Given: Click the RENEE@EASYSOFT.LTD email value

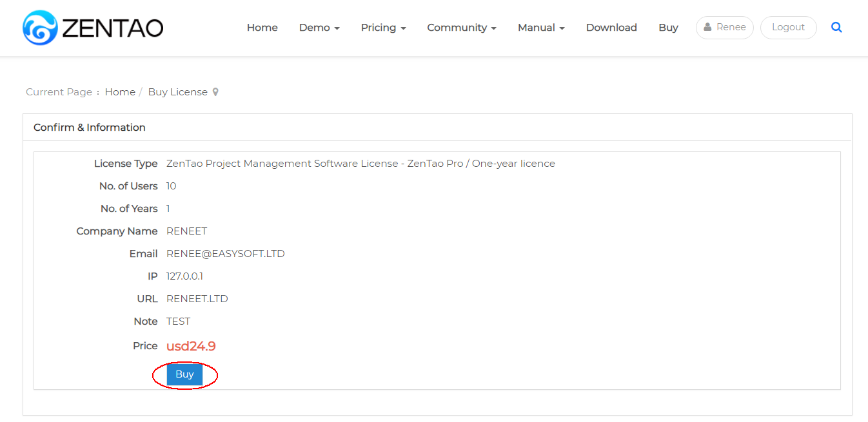Looking at the screenshot, I should pyautogui.click(x=226, y=254).
